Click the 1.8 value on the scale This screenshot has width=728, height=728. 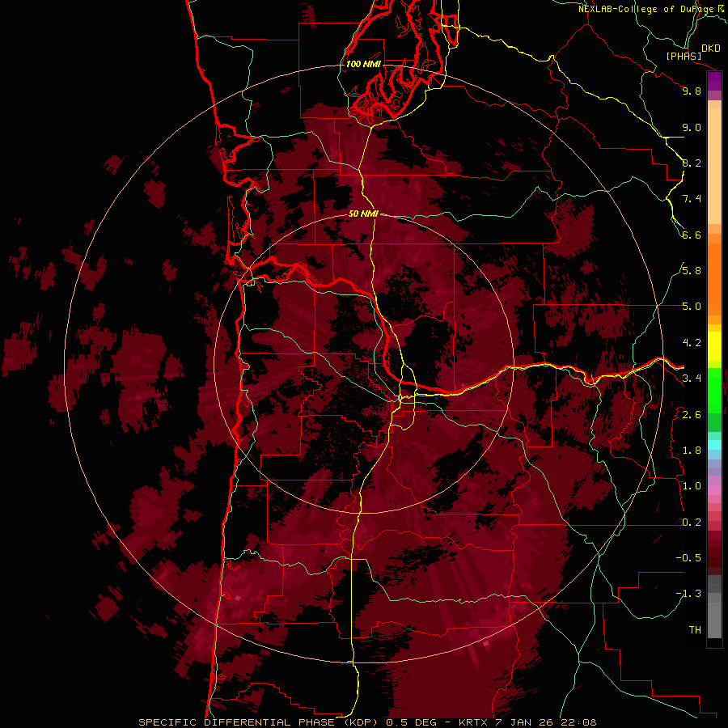(x=692, y=451)
